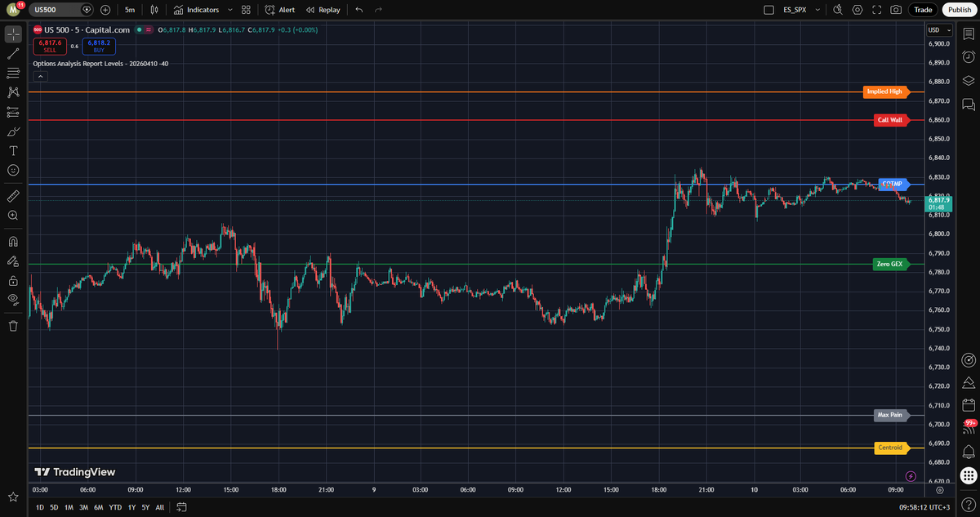Click the Publish button

pos(960,10)
